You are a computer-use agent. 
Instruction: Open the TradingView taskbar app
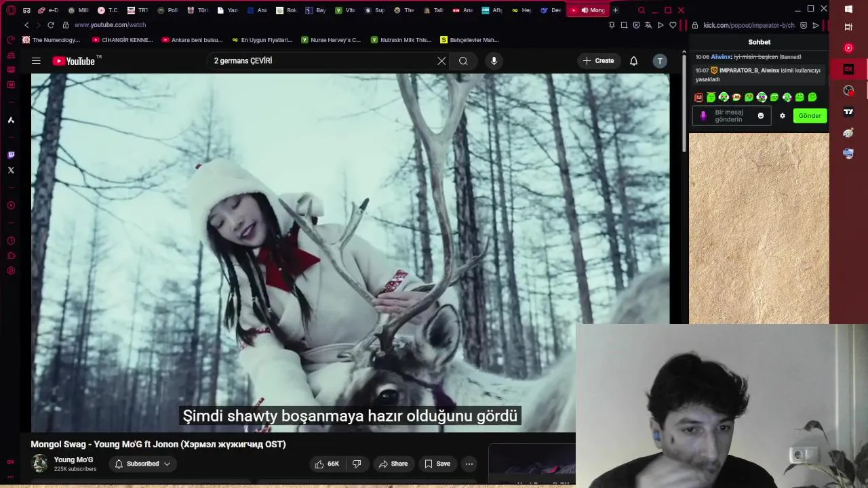[x=848, y=112]
